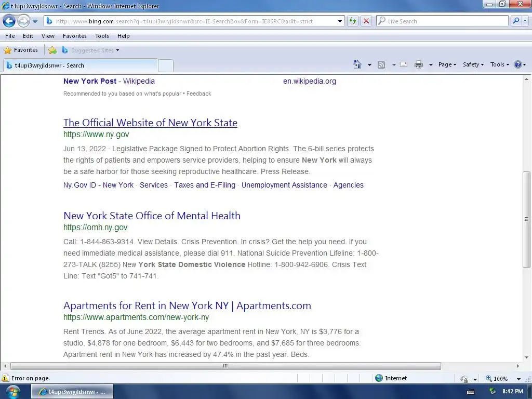Click the Internet security zone globe icon
Image resolution: width=532 pixels, height=399 pixels.
point(379,378)
